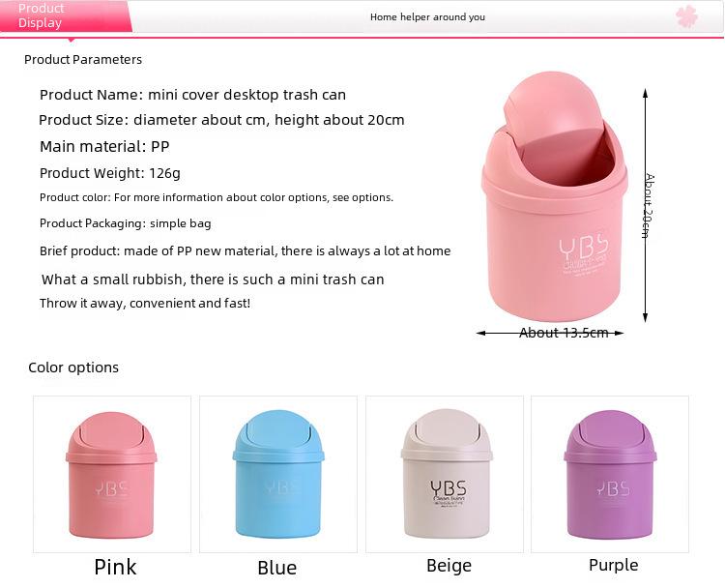Click the large pink trash can image
Viewport: 725px width, 588px height.
pyautogui.click(x=555, y=196)
